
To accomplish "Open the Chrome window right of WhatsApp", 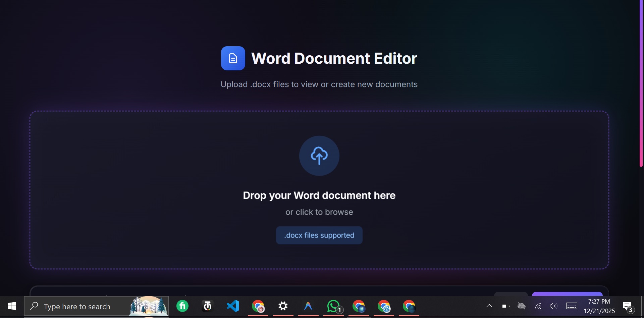I will point(359,306).
